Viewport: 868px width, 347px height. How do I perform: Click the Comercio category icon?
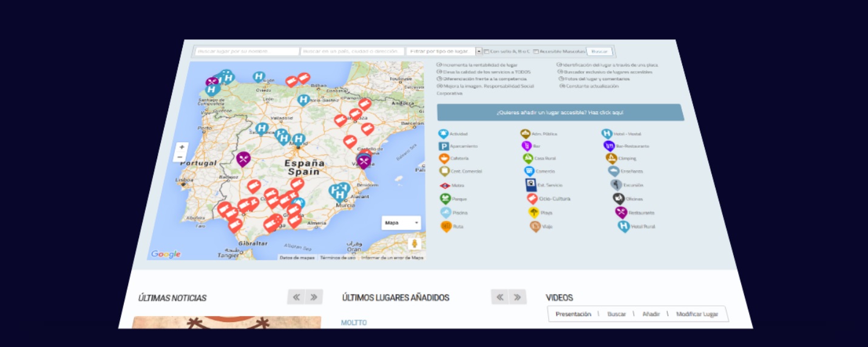point(529,171)
